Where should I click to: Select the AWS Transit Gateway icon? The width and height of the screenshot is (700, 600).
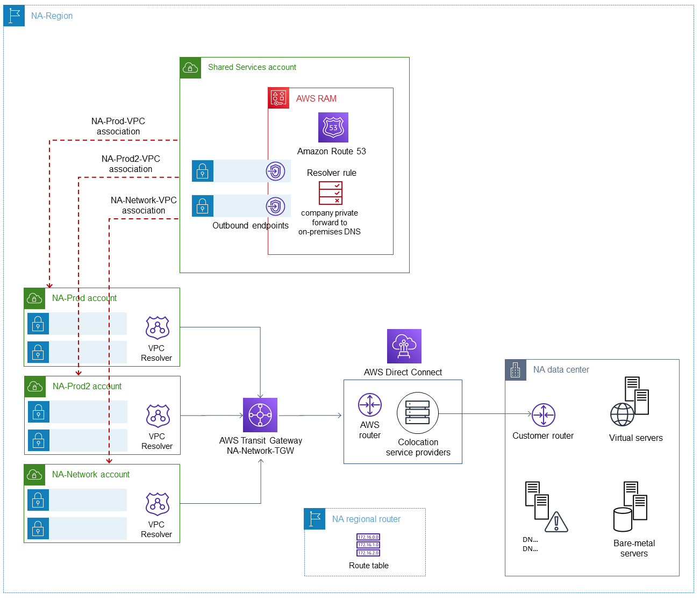(x=260, y=415)
